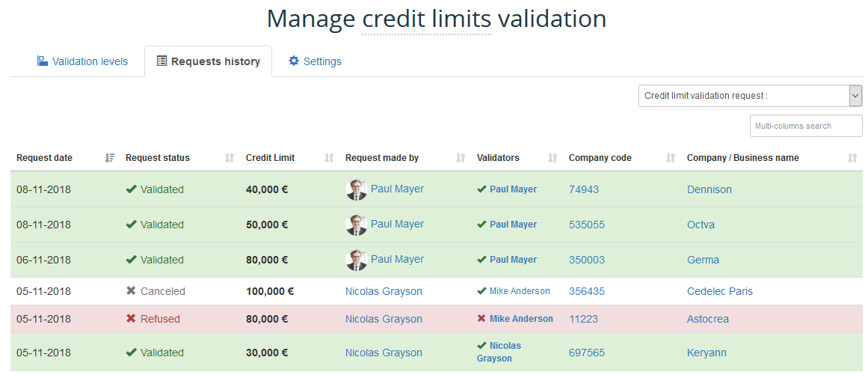Sort by Company / Business name icon

(852, 158)
